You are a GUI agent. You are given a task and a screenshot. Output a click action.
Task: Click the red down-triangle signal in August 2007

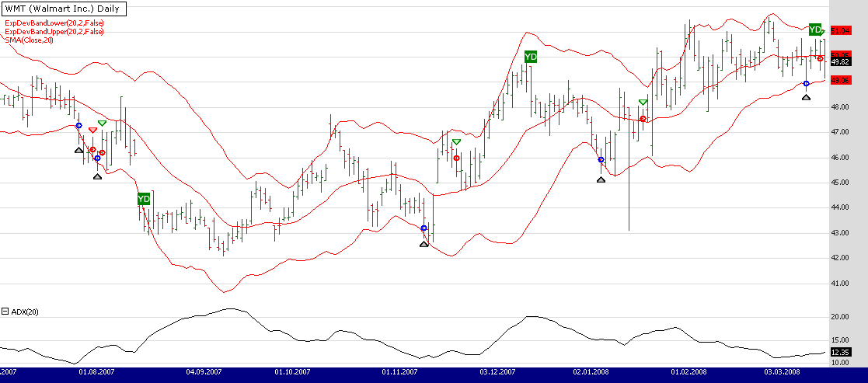pyautogui.click(x=92, y=130)
